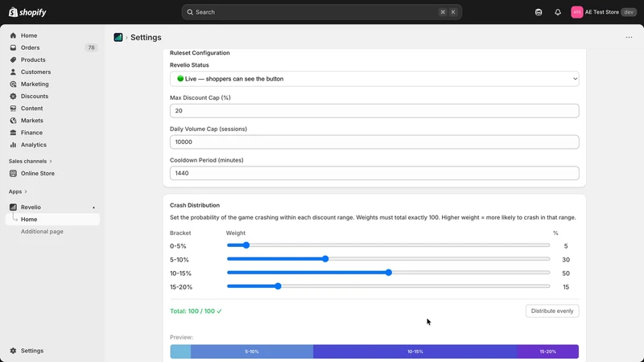Open the Additional page link
The width and height of the screenshot is (644, 362).
(x=42, y=232)
